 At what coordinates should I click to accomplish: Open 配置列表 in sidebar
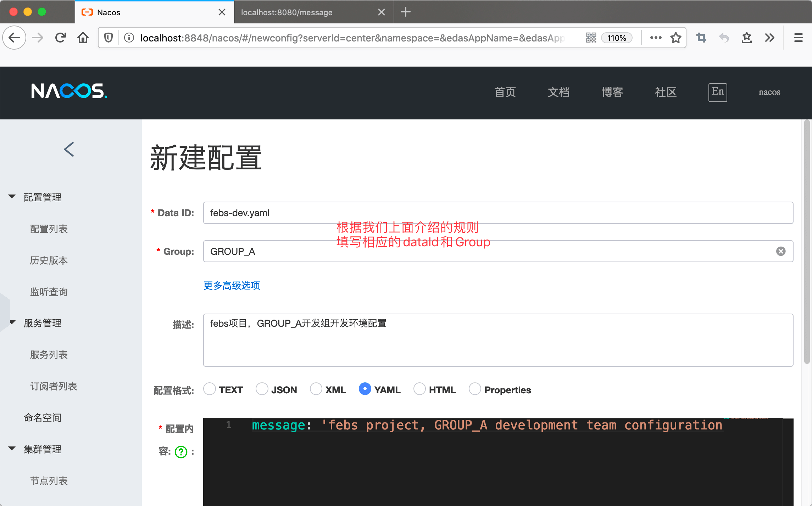(x=49, y=229)
